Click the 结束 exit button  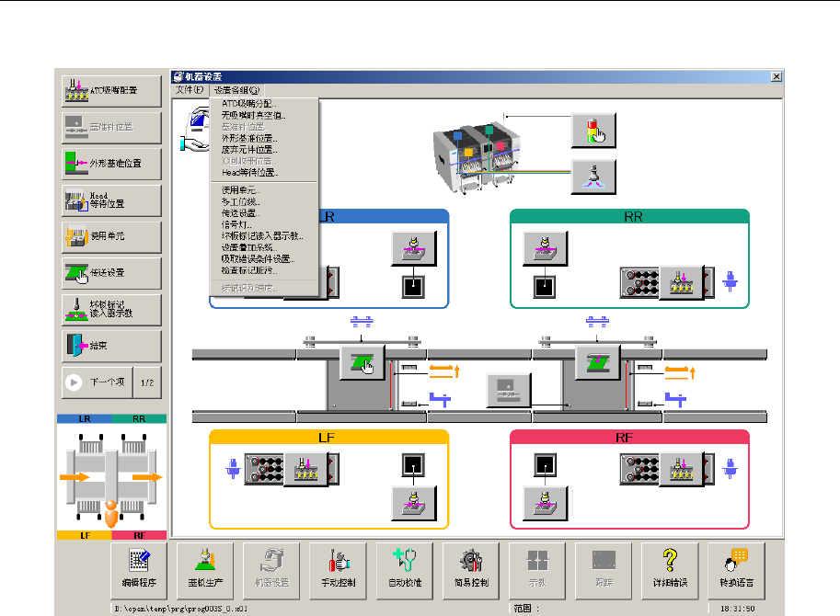coord(111,346)
